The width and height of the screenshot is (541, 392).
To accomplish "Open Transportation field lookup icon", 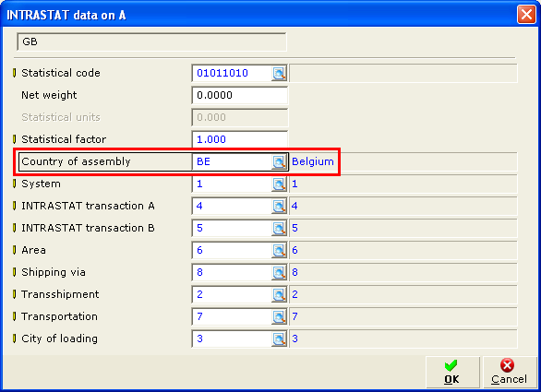I will pos(279,316).
